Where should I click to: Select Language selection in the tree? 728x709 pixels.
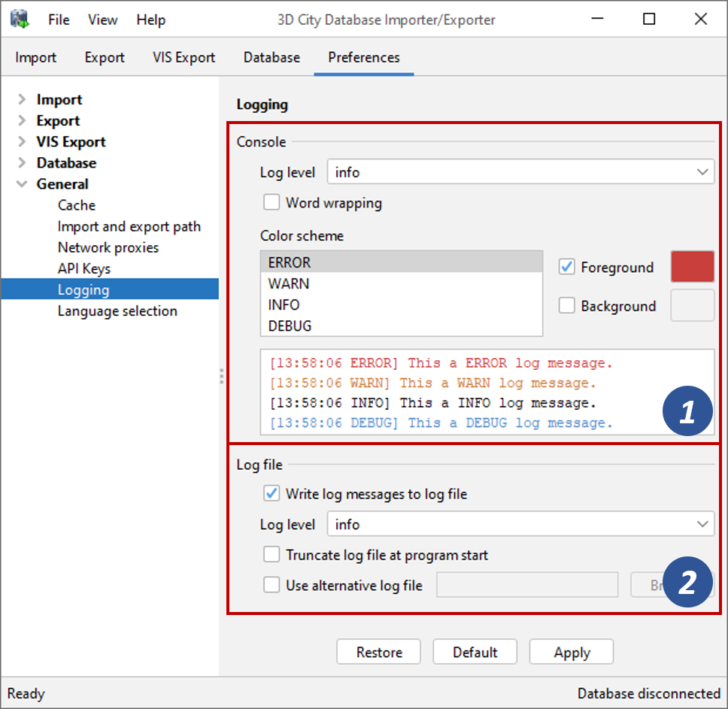click(x=117, y=311)
